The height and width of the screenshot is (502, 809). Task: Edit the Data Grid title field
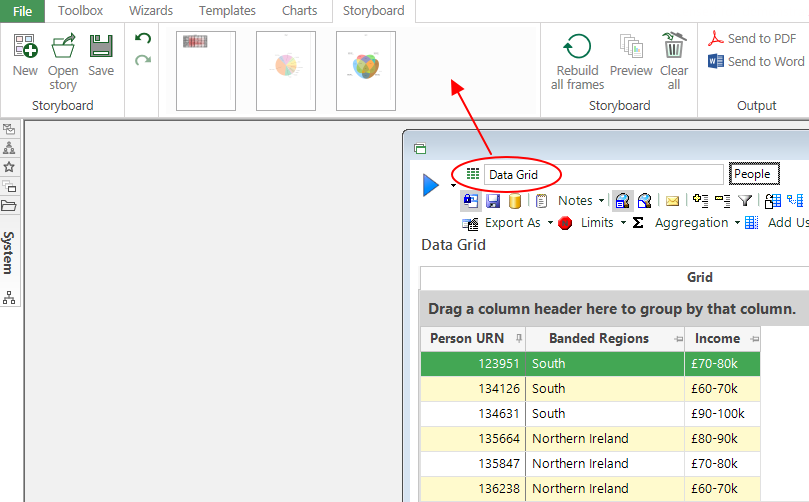point(604,174)
